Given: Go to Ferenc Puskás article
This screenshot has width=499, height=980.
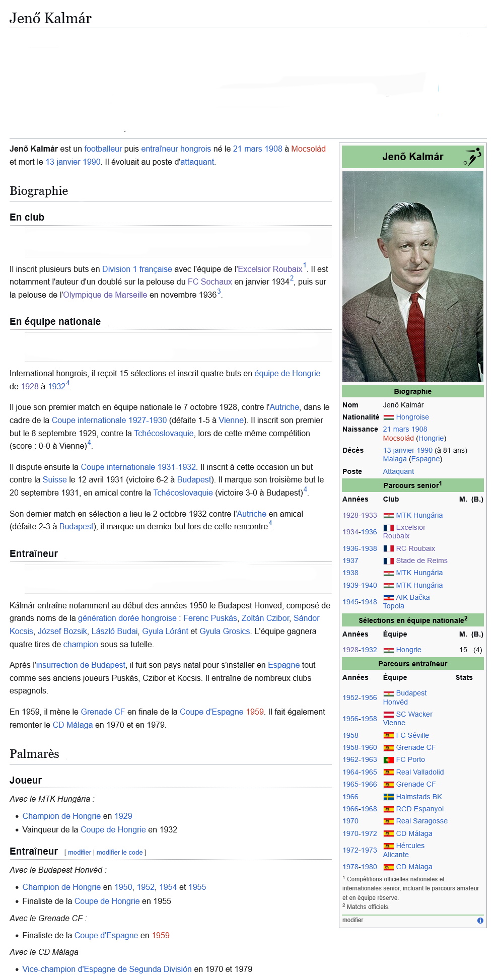Looking at the screenshot, I should click(210, 618).
